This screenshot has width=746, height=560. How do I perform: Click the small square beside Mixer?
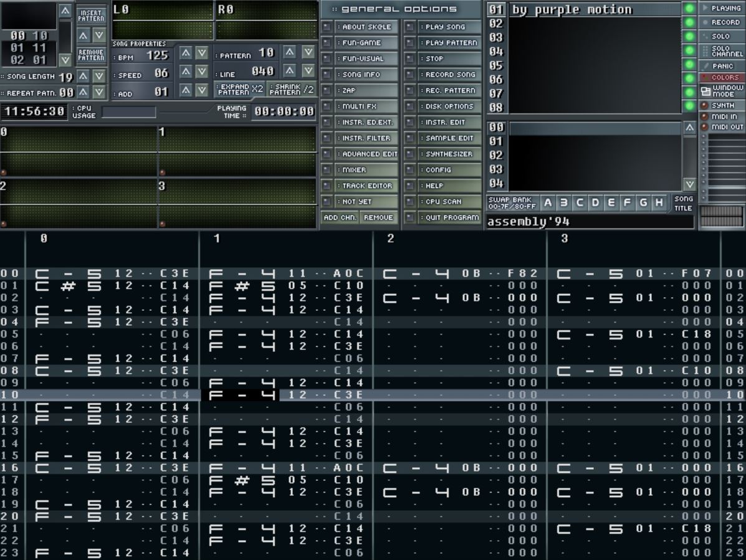click(x=327, y=169)
